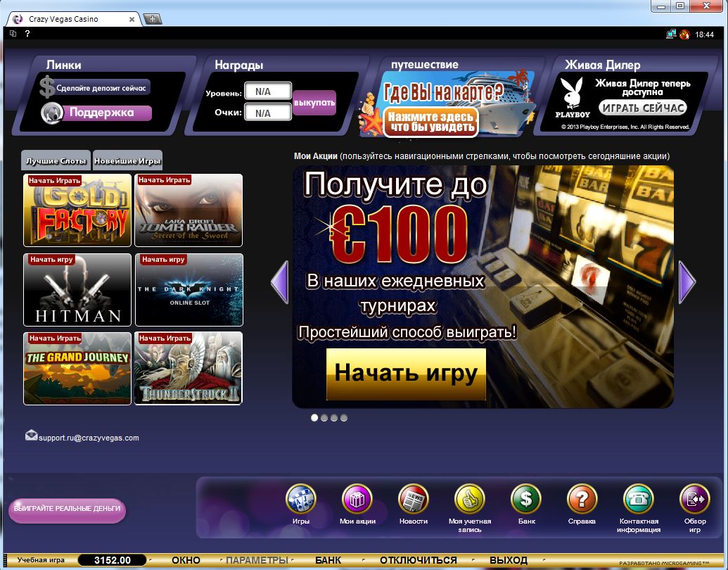Click the Поддержка support button

(x=106, y=113)
